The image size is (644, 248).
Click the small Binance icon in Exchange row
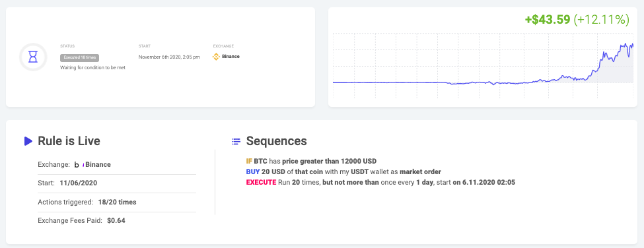click(79, 165)
